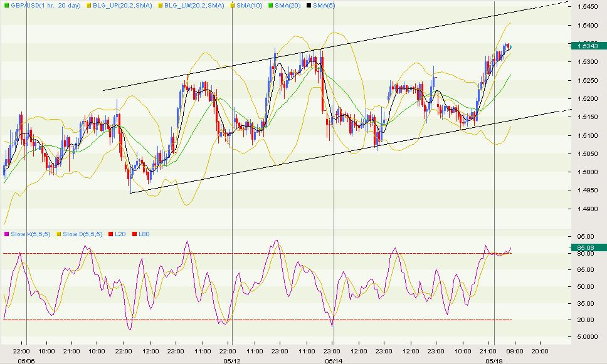
Task: Click the magenta Slow K legend swatch
Action: (x=6, y=234)
